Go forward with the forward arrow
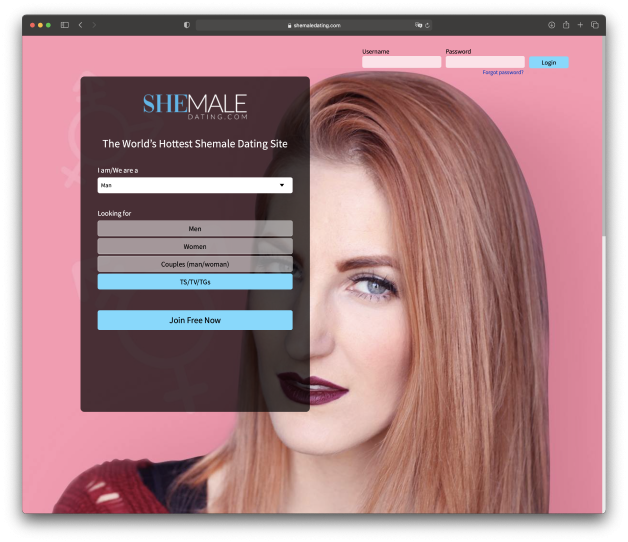 (94, 25)
